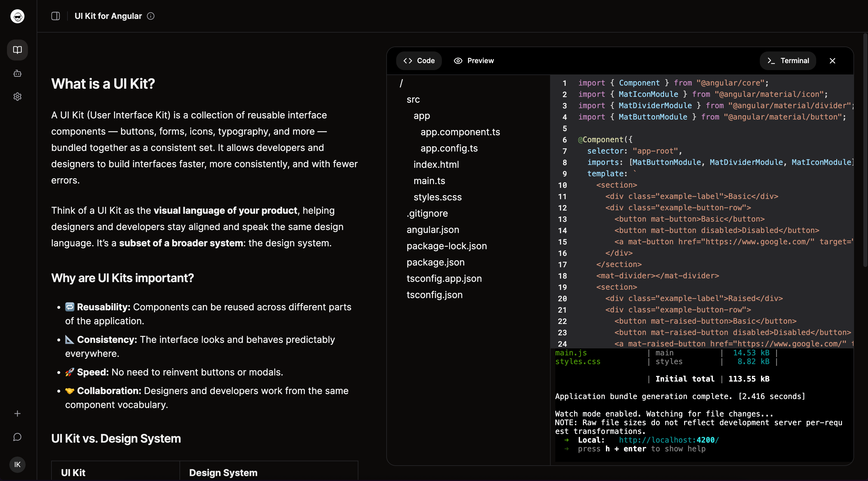Open package-lock.json file
The height and width of the screenshot is (481, 868).
pyautogui.click(x=447, y=246)
